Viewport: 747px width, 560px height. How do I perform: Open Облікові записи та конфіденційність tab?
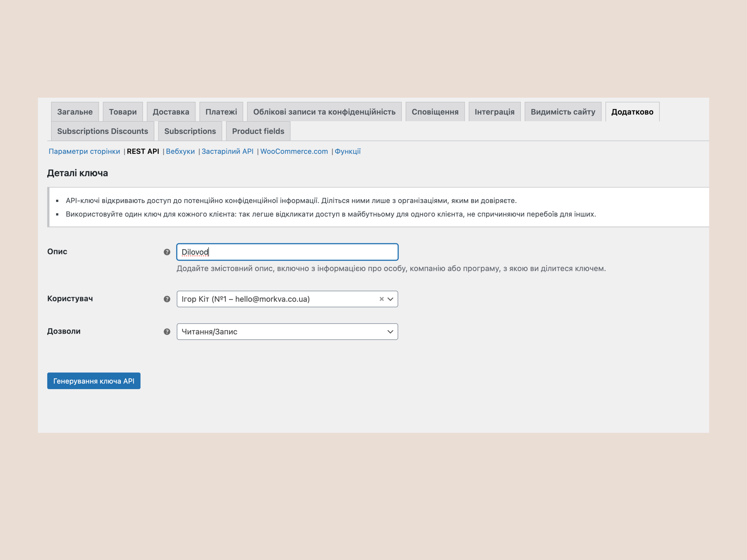(324, 112)
